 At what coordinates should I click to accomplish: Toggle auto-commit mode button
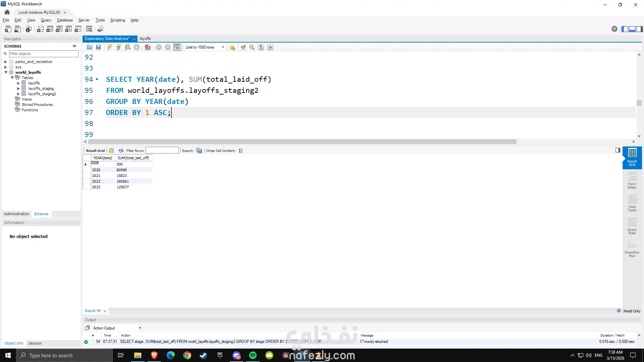pos(177,47)
